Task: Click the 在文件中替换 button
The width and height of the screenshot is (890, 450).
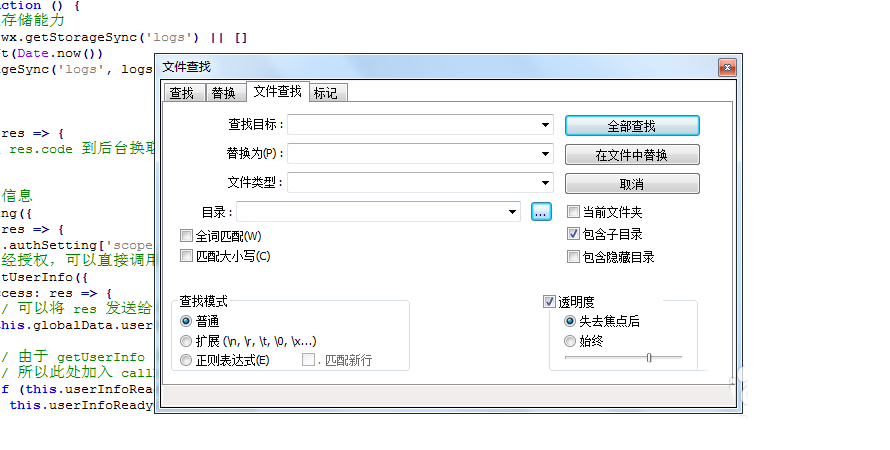Action: pos(632,155)
